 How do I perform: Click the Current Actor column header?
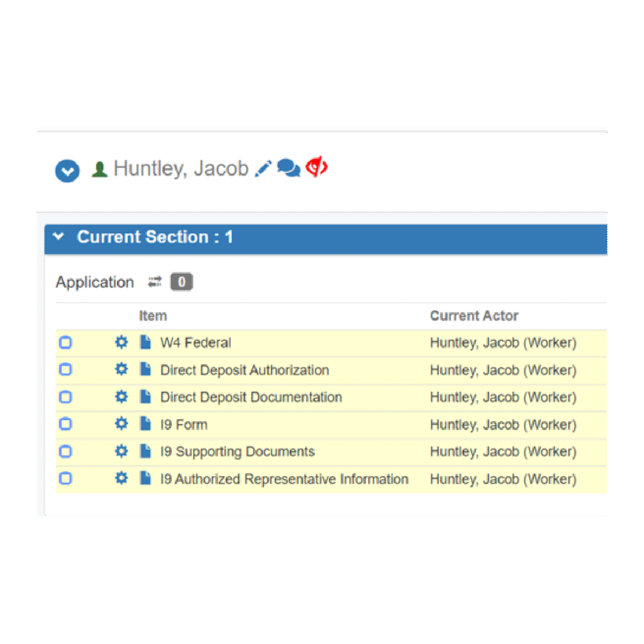point(474,316)
